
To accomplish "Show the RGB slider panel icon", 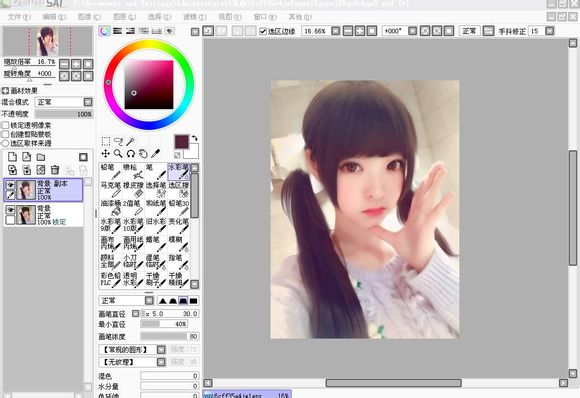I will (x=118, y=31).
